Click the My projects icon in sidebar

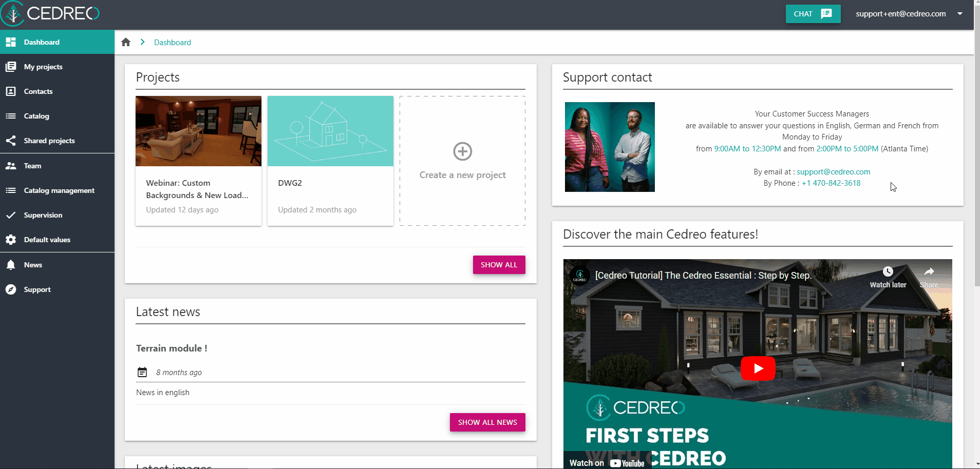11,67
